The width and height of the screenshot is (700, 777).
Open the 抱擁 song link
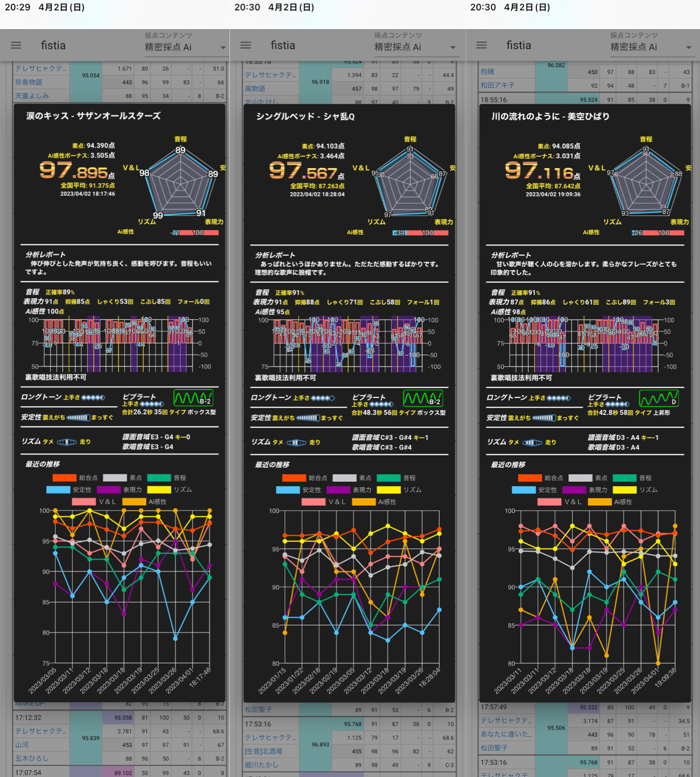click(x=488, y=72)
